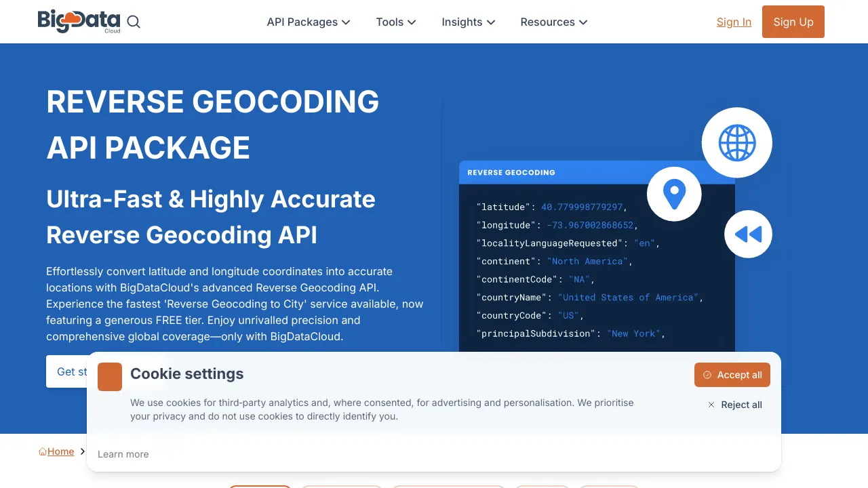Click the orange cookie settings icon
Image resolution: width=868 pixels, height=488 pixels.
coord(110,377)
